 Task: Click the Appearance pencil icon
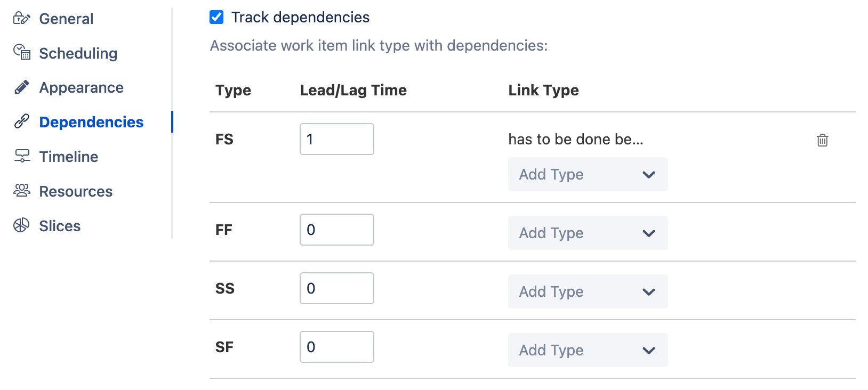point(21,87)
